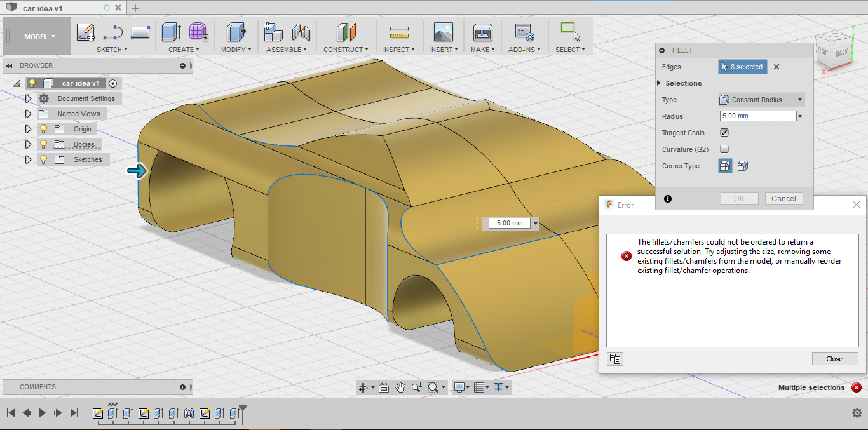Click the New Component assemble icon

pyautogui.click(x=273, y=32)
